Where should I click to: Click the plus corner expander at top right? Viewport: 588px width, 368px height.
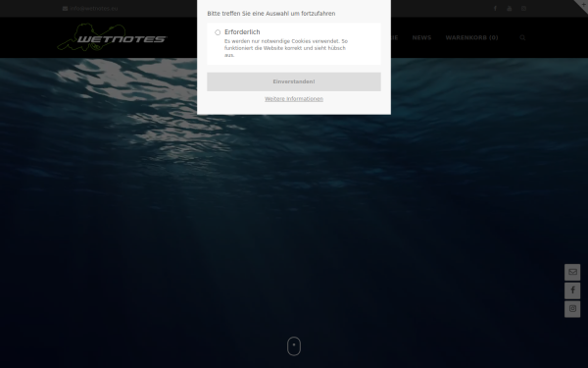click(x=583, y=4)
